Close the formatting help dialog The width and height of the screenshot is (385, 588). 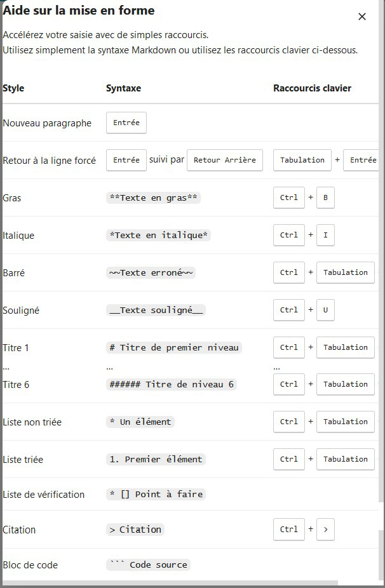pyautogui.click(x=362, y=17)
